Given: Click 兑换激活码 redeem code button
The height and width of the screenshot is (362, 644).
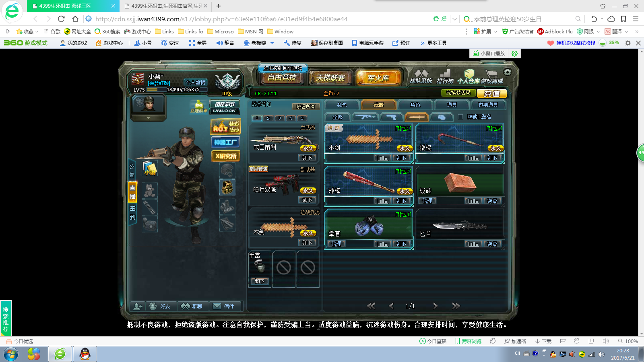Looking at the screenshot, I should pos(458,93).
